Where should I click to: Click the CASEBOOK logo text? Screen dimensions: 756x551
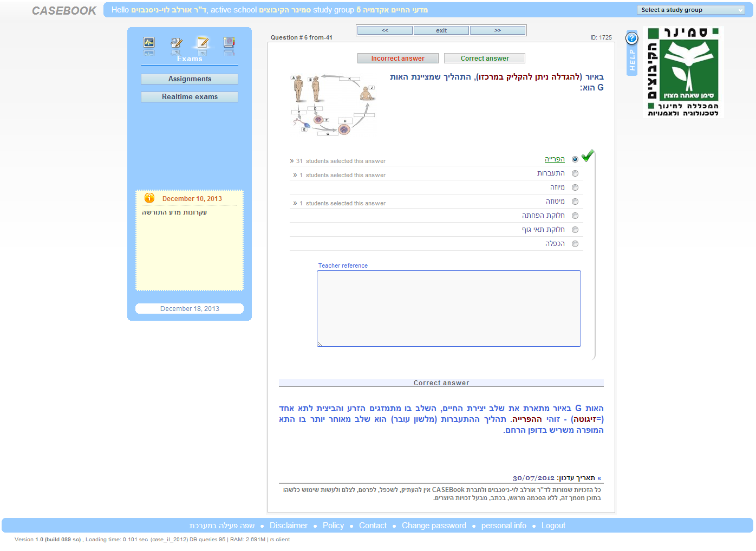pos(64,11)
